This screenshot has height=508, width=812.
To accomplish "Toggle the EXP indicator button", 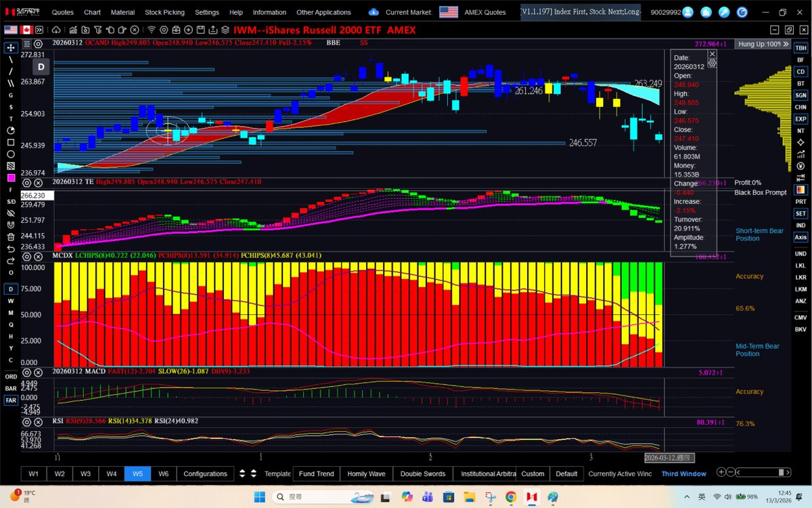I will pos(800,119).
